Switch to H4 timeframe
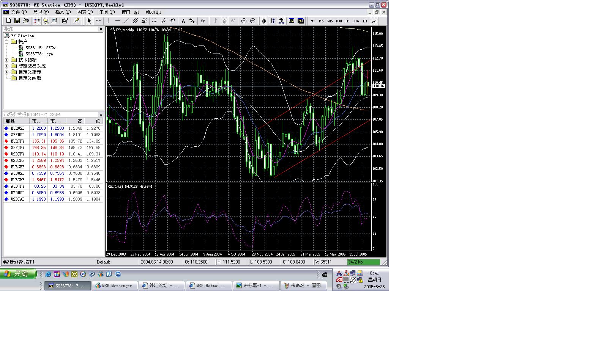Image resolution: width=615 pixels, height=364 pixels. (356, 21)
